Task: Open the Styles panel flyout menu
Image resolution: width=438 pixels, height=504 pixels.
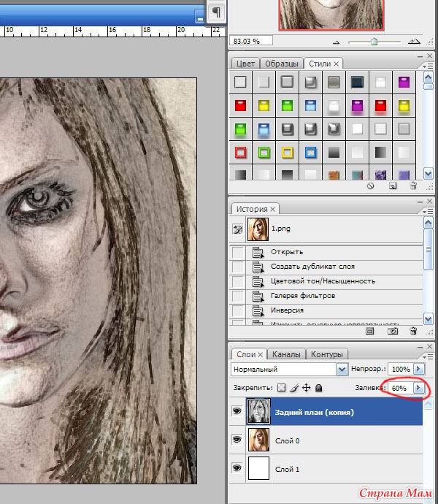Action: point(428,66)
